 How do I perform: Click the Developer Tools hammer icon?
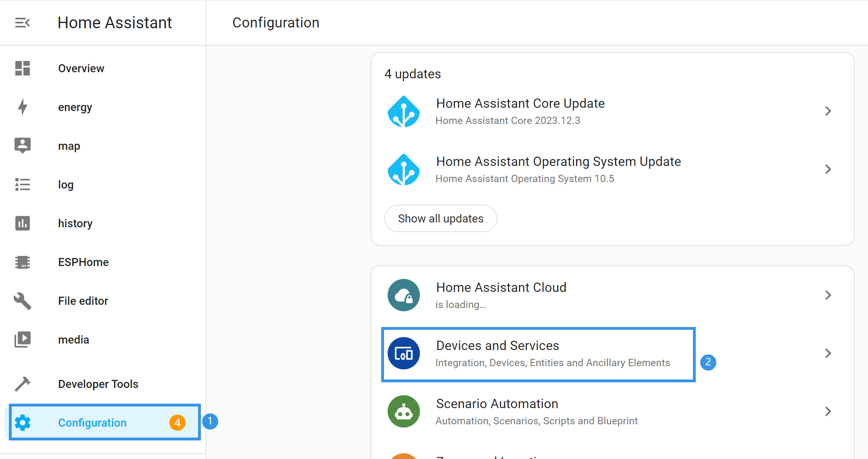tap(23, 384)
